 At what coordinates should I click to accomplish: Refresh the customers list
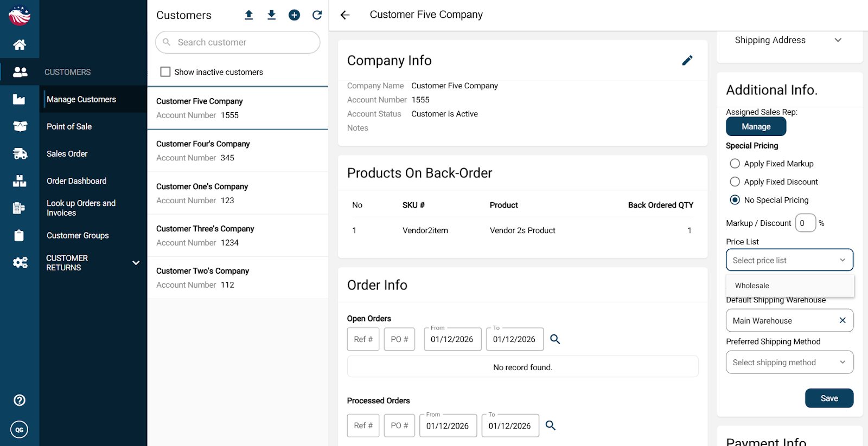317,15
